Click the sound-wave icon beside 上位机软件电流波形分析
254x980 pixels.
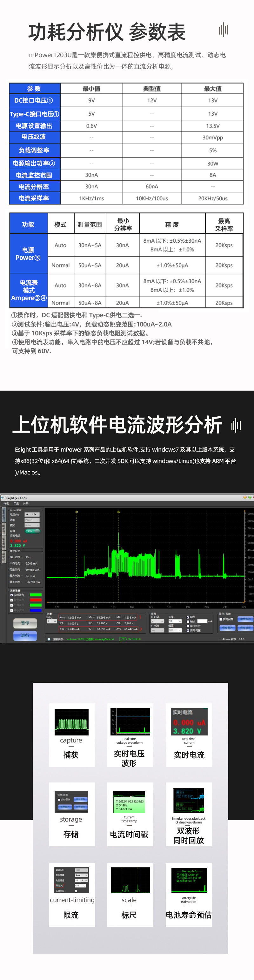tap(236, 425)
